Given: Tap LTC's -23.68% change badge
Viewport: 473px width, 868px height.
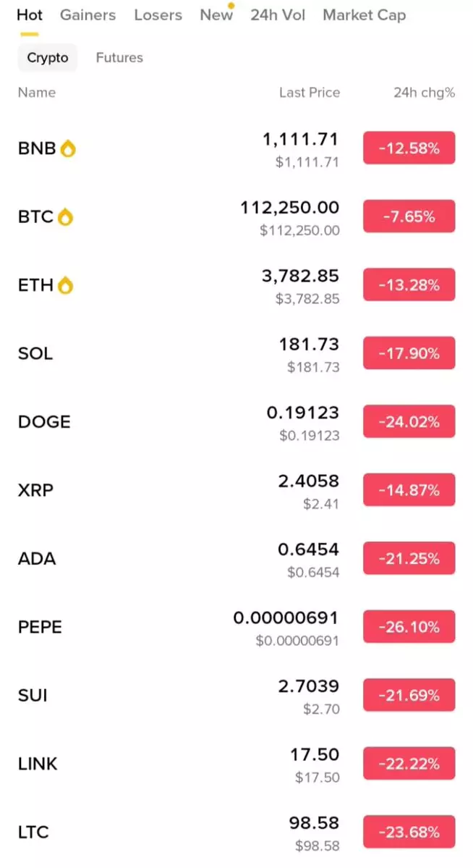Looking at the screenshot, I should click(409, 832).
